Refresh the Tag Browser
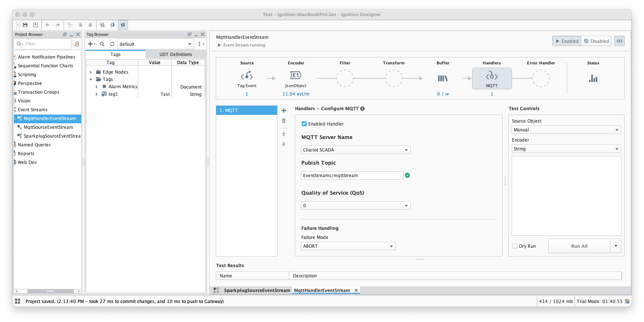The height and width of the screenshot is (322, 644). (112, 44)
